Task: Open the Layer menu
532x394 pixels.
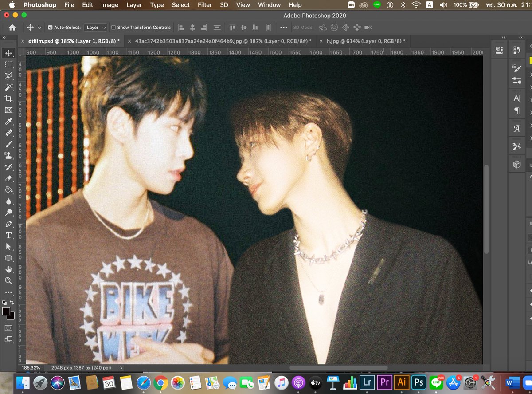Action: 134,5
